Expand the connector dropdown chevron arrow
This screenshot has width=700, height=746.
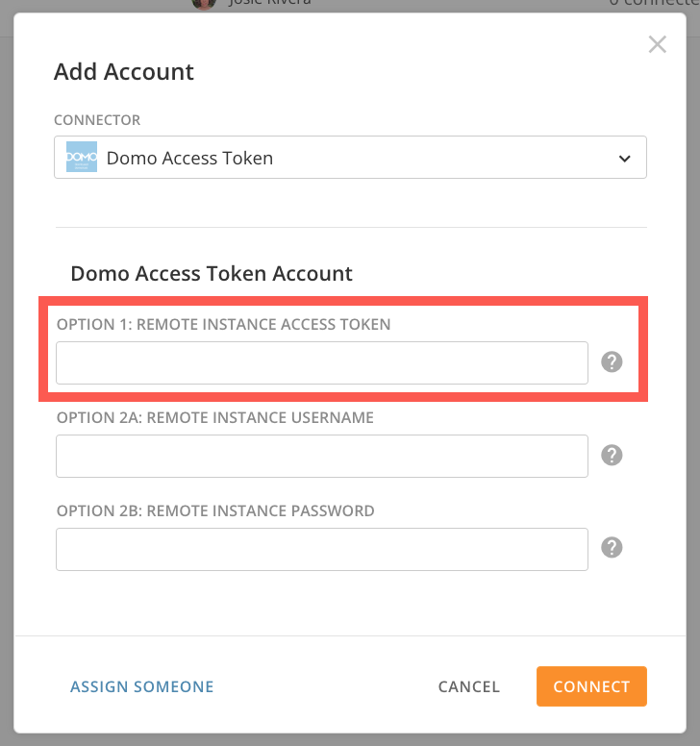pyautogui.click(x=624, y=158)
